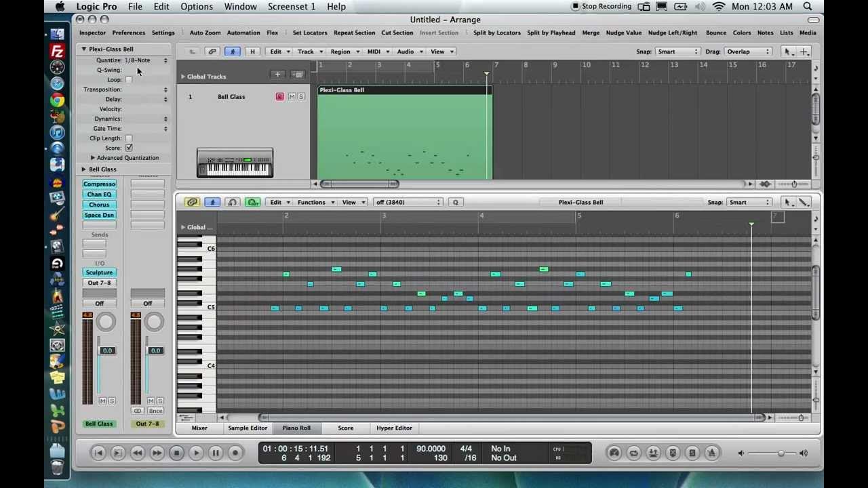868x488 pixels.
Task: Click the Bounce toolbar button
Action: pyautogui.click(x=716, y=33)
